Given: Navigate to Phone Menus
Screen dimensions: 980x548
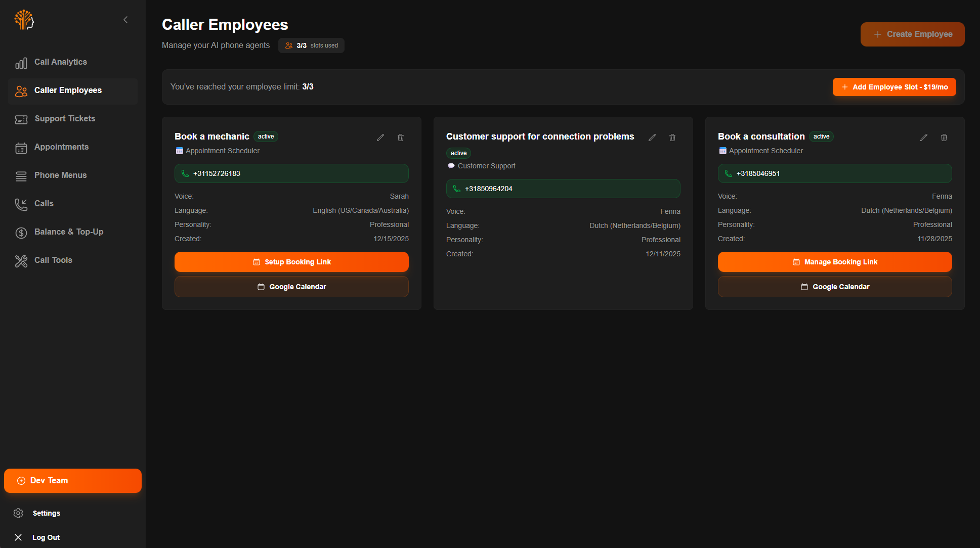Looking at the screenshot, I should point(60,175).
